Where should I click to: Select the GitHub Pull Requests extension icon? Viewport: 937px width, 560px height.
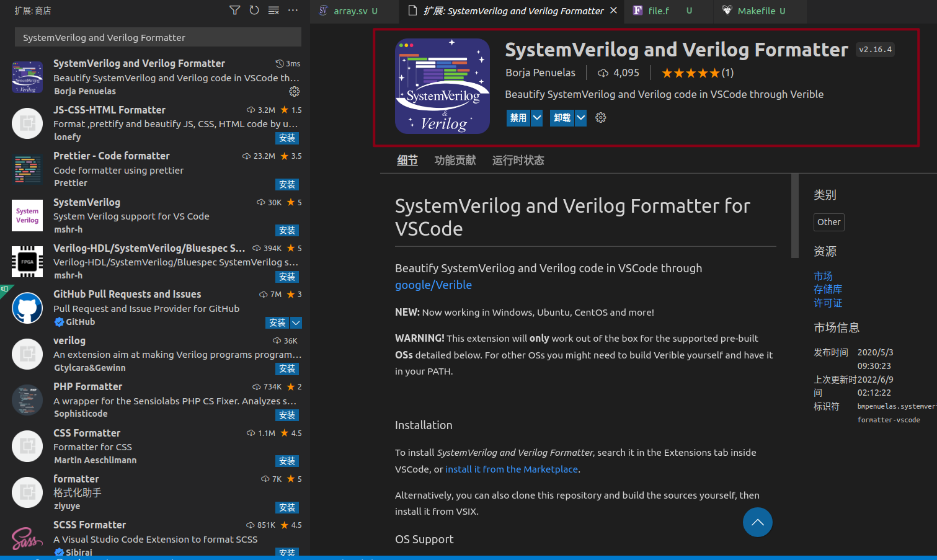pyautogui.click(x=27, y=308)
